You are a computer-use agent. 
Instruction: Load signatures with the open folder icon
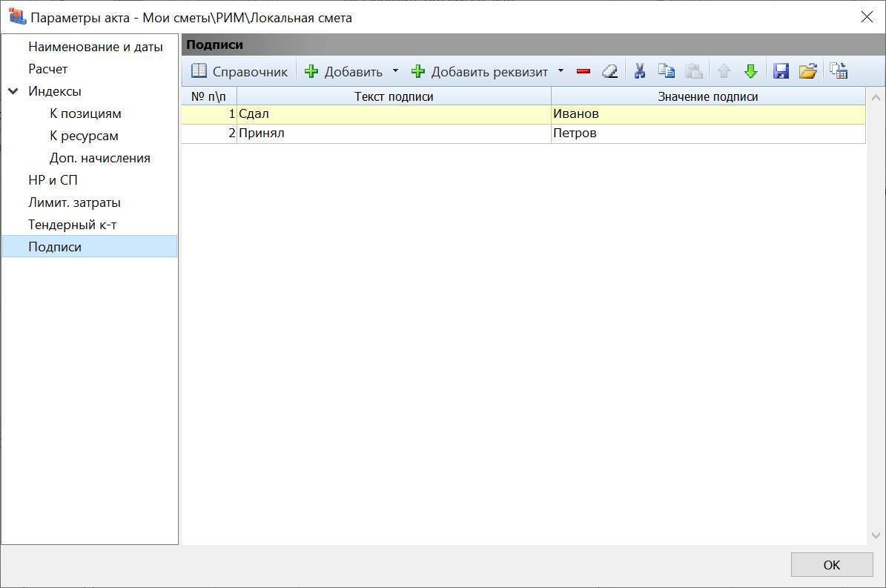point(808,71)
